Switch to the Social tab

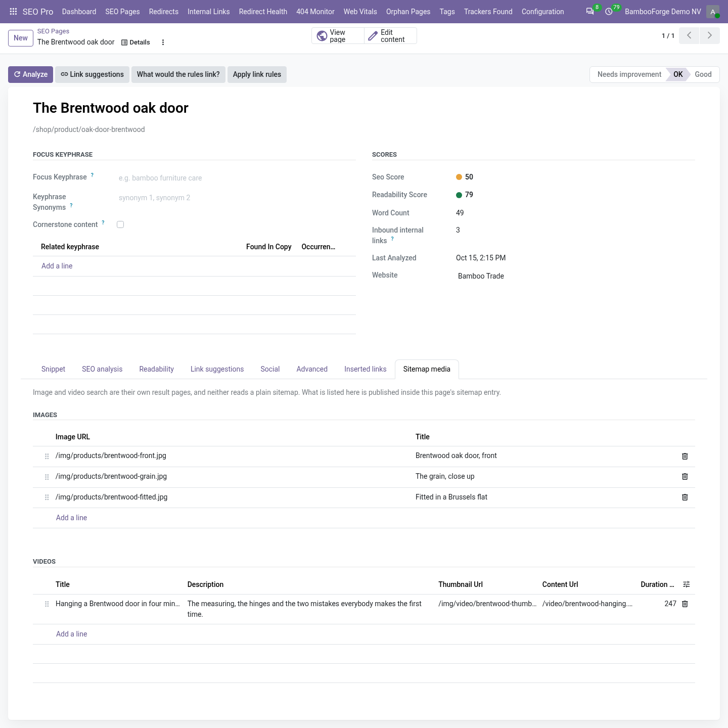coord(270,369)
